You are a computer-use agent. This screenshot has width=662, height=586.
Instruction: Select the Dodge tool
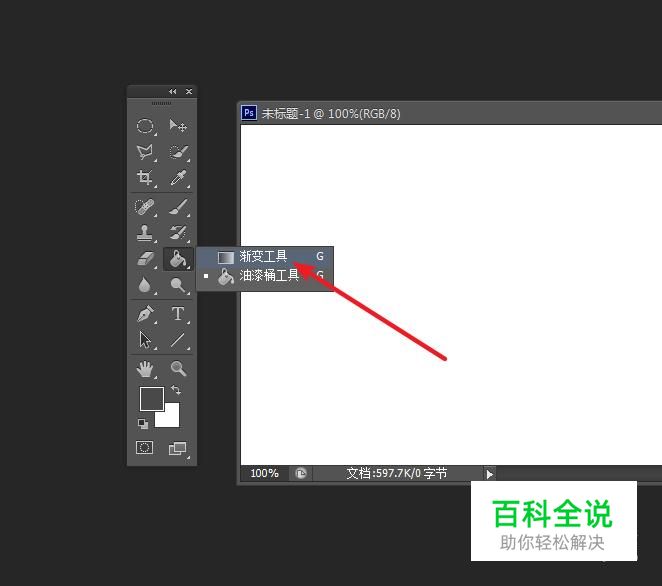(178, 285)
